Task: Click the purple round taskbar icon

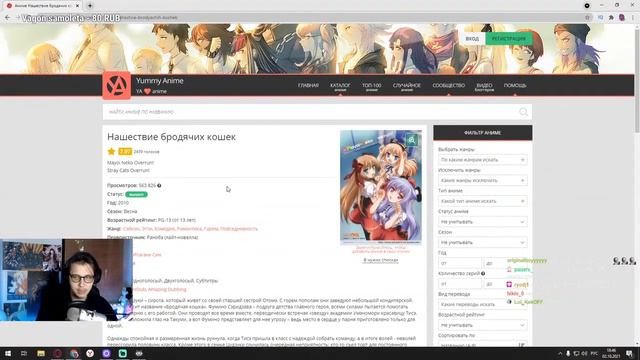Action: pyautogui.click(x=107, y=353)
